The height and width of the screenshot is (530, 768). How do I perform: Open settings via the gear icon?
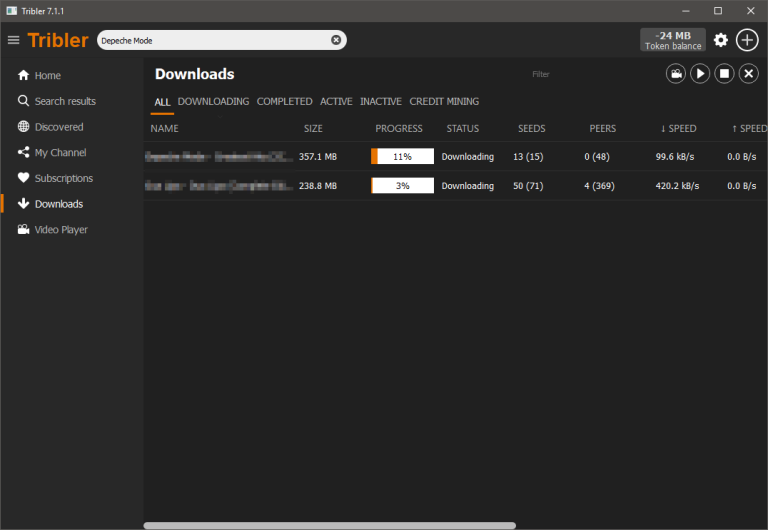(x=720, y=40)
